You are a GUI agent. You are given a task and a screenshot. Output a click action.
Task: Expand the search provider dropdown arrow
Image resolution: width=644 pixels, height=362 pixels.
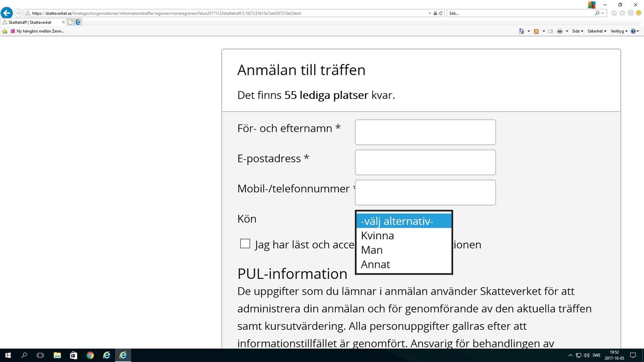pyautogui.click(x=603, y=13)
